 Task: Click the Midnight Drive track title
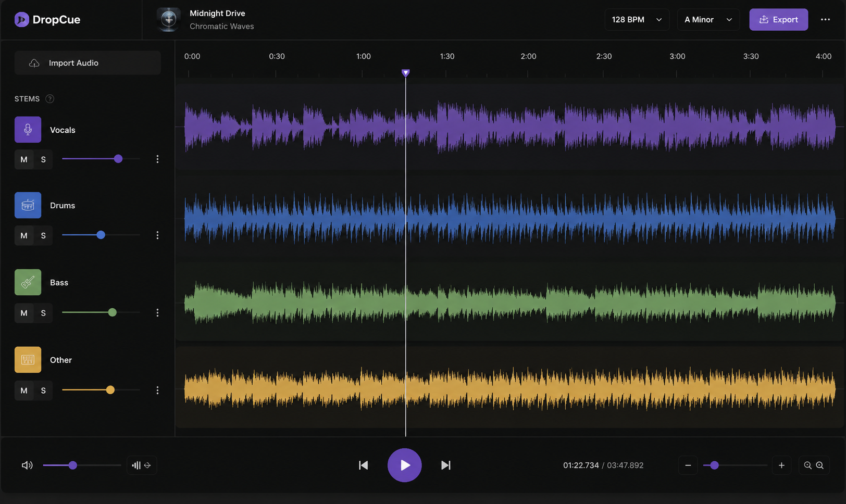tap(217, 14)
